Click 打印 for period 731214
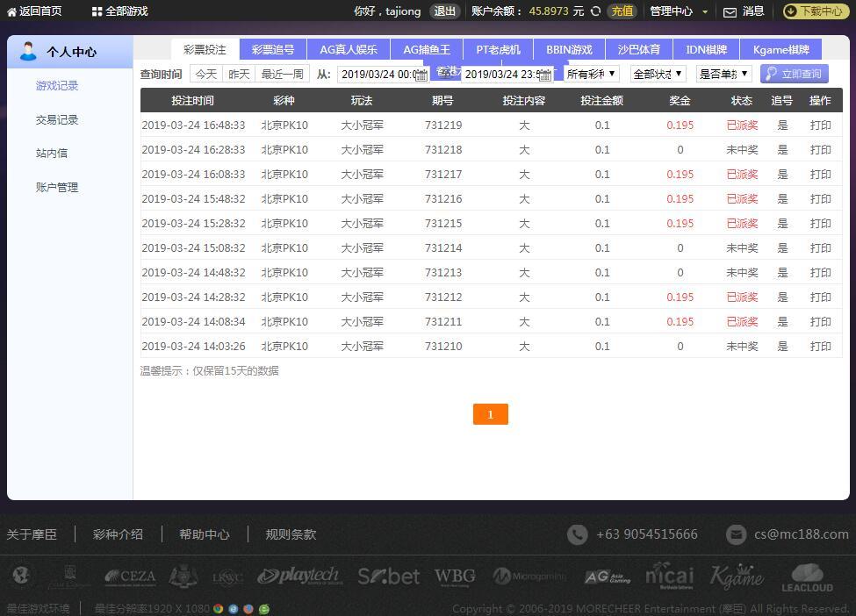Viewport: 856px width, 616px height. 820,247
